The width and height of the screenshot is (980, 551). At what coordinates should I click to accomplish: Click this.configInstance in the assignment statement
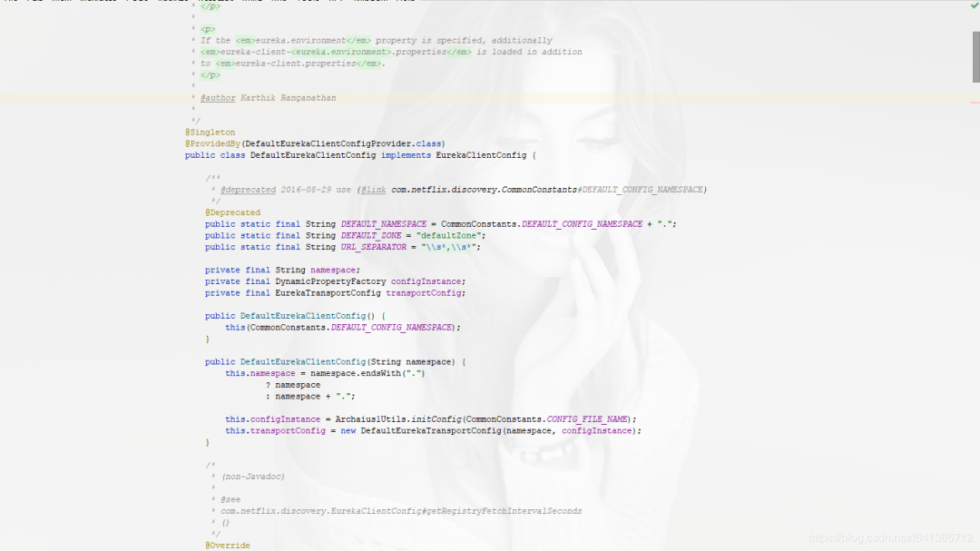coord(272,419)
